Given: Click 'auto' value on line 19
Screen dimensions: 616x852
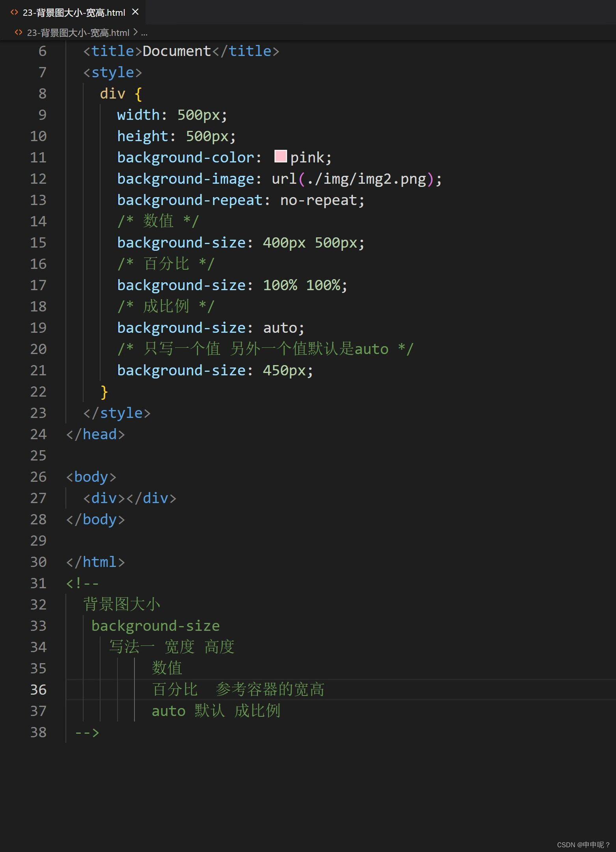Looking at the screenshot, I should [x=280, y=328].
